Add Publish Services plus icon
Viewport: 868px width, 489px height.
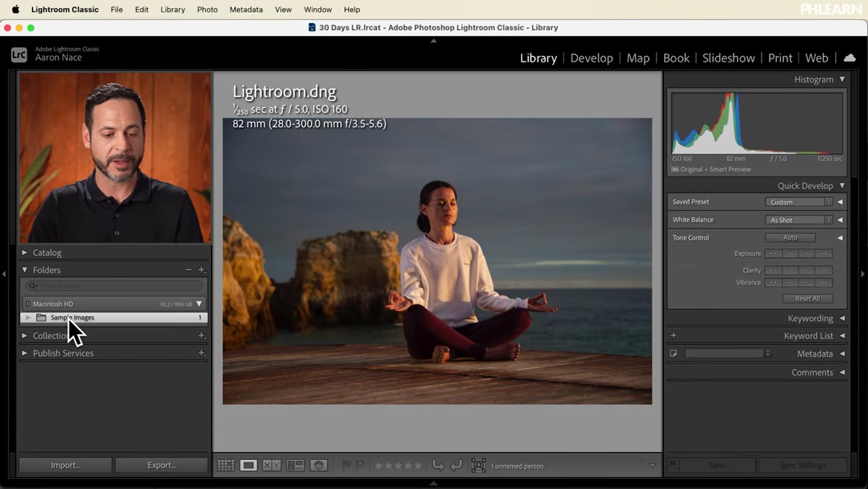[x=202, y=353]
